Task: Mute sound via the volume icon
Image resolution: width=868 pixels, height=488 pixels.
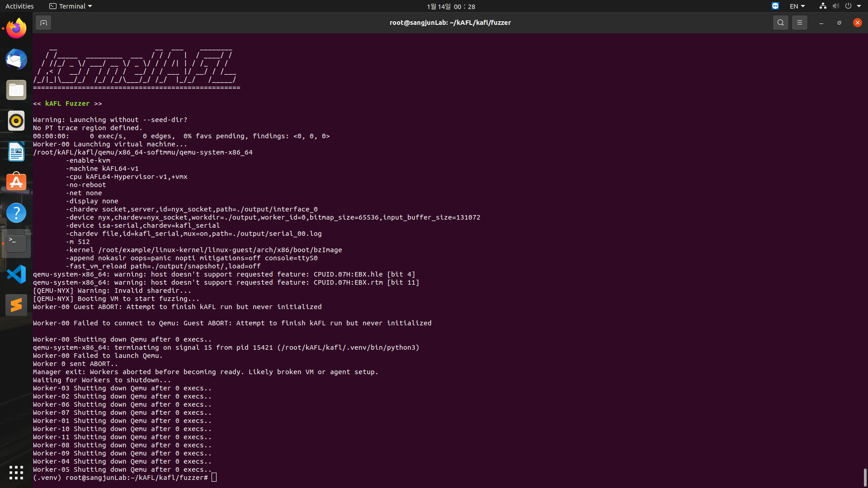Action: click(x=835, y=6)
